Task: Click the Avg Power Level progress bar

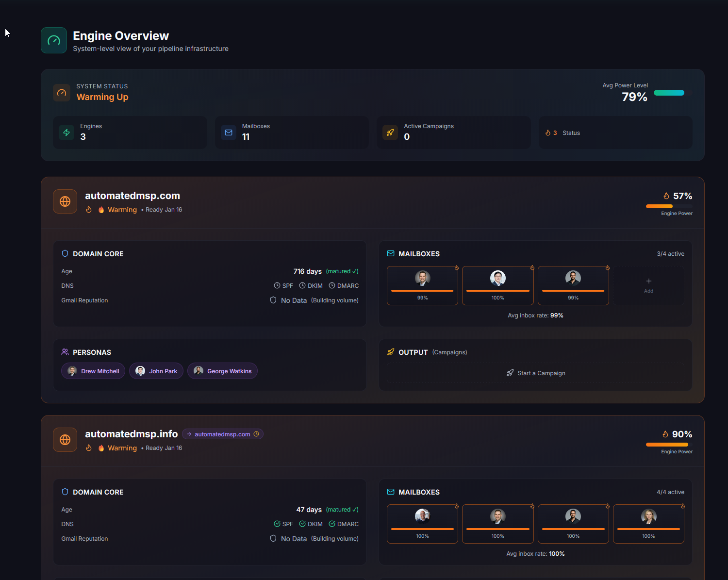Action: [x=672, y=93]
